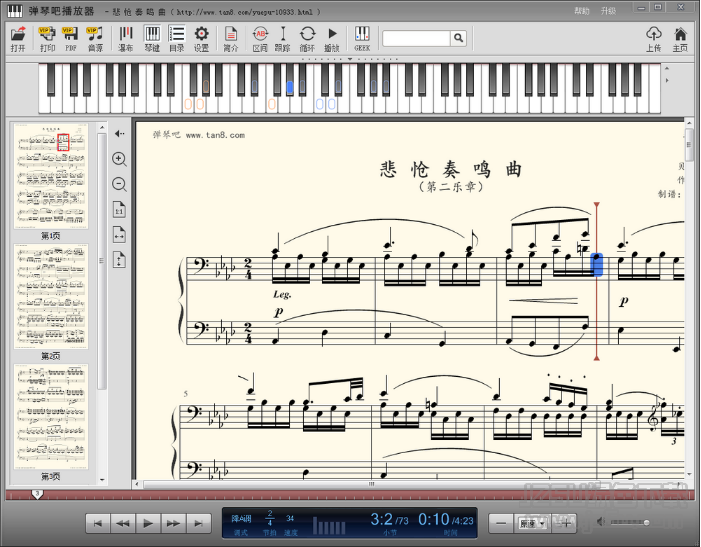This screenshot has height=547, width=701.
Task: Adjust the volume slider
Action: [x=630, y=522]
